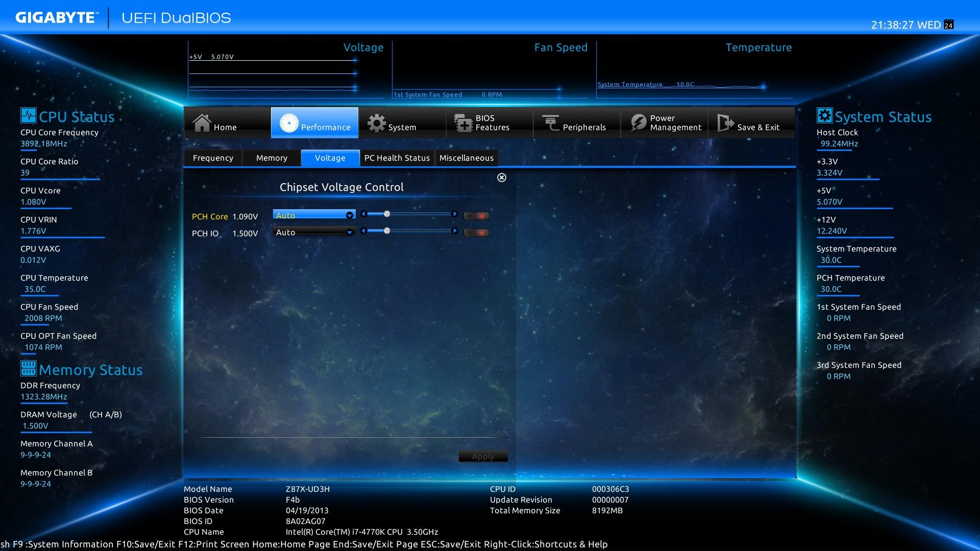Viewport: 980px width, 551px height.
Task: Click the Fan Speed monitor graph
Action: (x=490, y=70)
